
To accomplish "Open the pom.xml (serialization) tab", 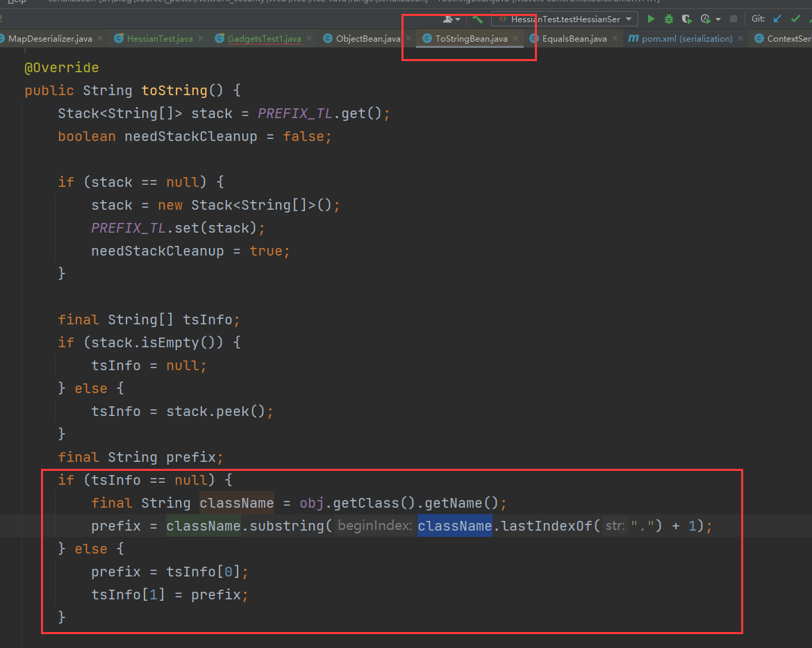I will point(687,39).
